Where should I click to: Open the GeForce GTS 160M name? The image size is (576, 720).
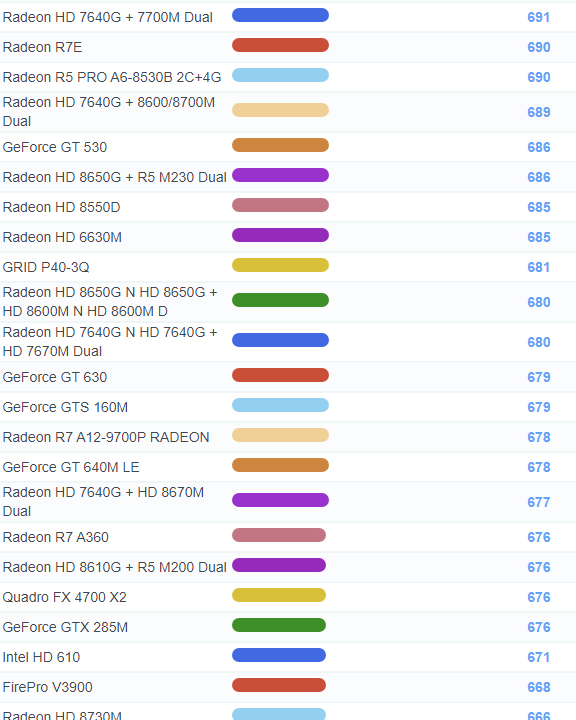coord(65,407)
